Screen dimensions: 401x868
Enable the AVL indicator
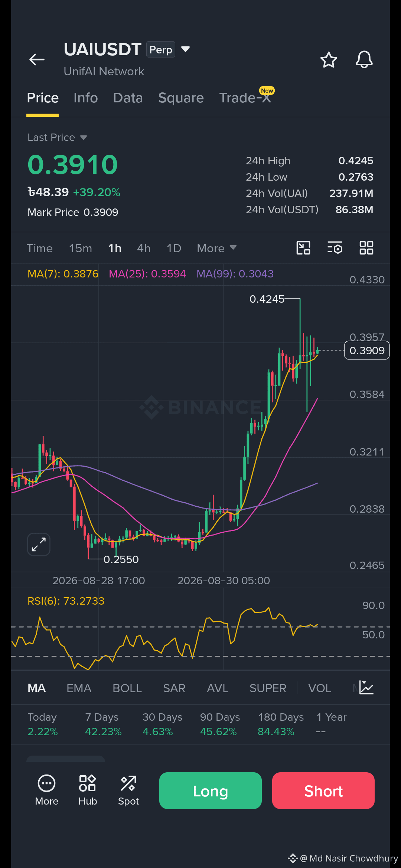tap(218, 688)
